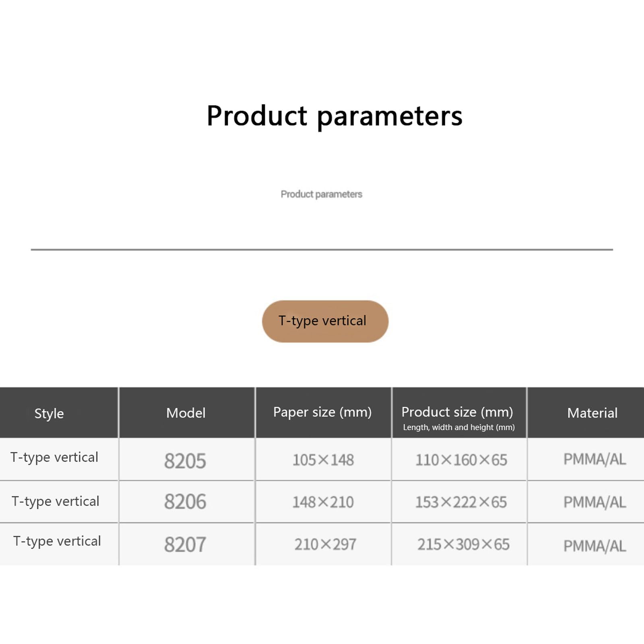644x644 pixels.
Task: Click product size 110×160×65 cell
Action: (x=459, y=459)
